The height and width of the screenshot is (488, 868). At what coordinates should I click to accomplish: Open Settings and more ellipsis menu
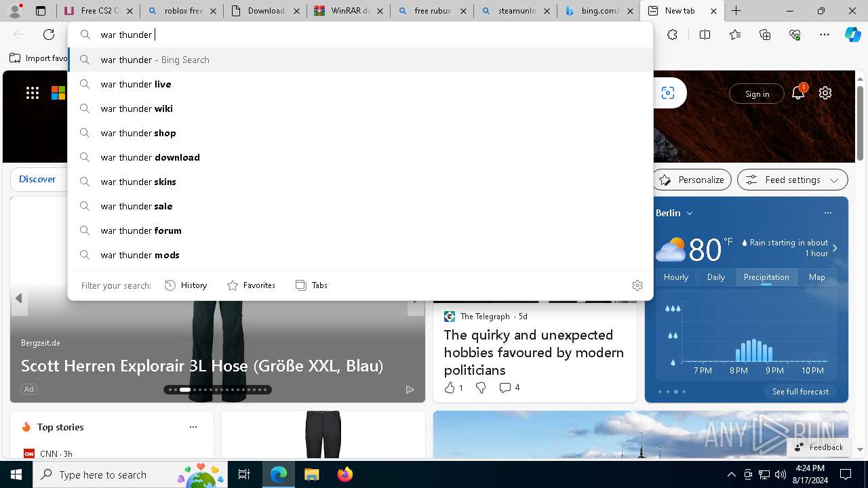coord(825,35)
